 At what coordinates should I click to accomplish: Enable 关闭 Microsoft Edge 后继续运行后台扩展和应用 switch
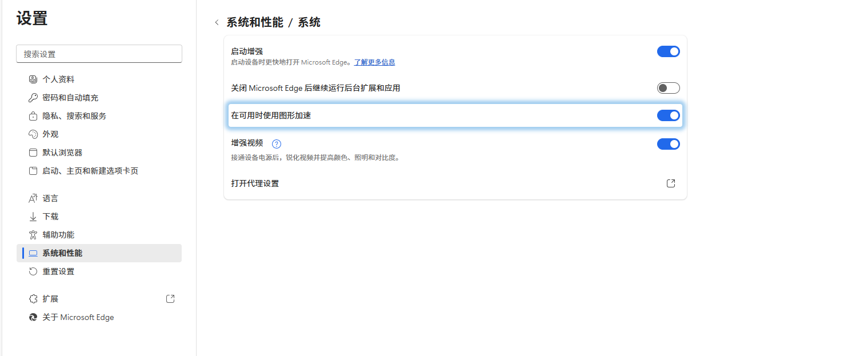pyautogui.click(x=668, y=88)
